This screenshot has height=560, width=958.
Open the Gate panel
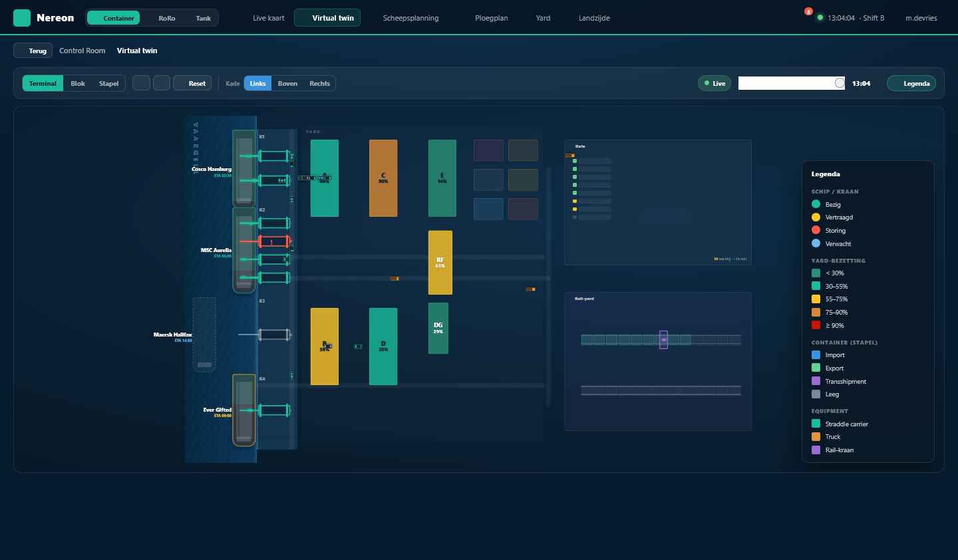point(658,202)
